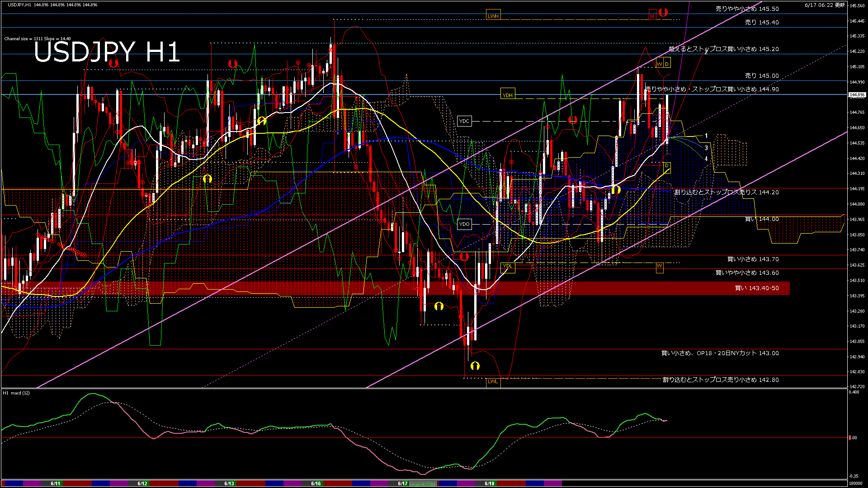Click the orange LWL marker at chart bottom
868x488 pixels.
click(493, 381)
